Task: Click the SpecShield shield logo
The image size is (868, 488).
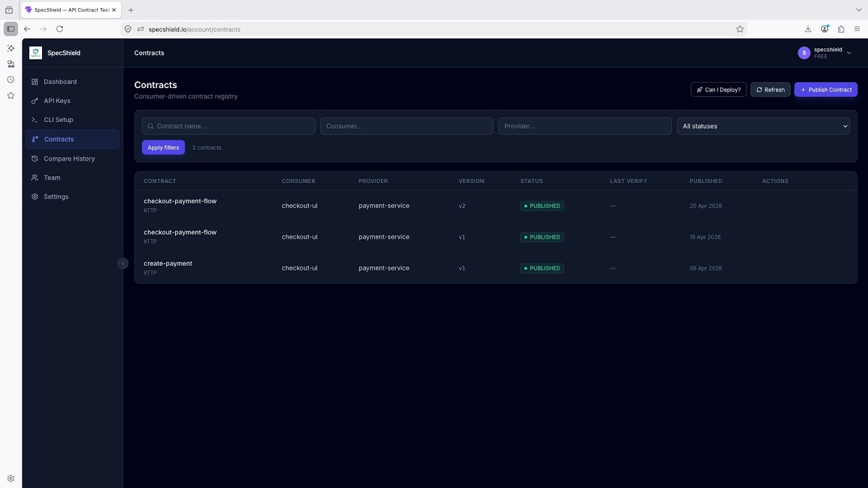Action: [x=35, y=52]
